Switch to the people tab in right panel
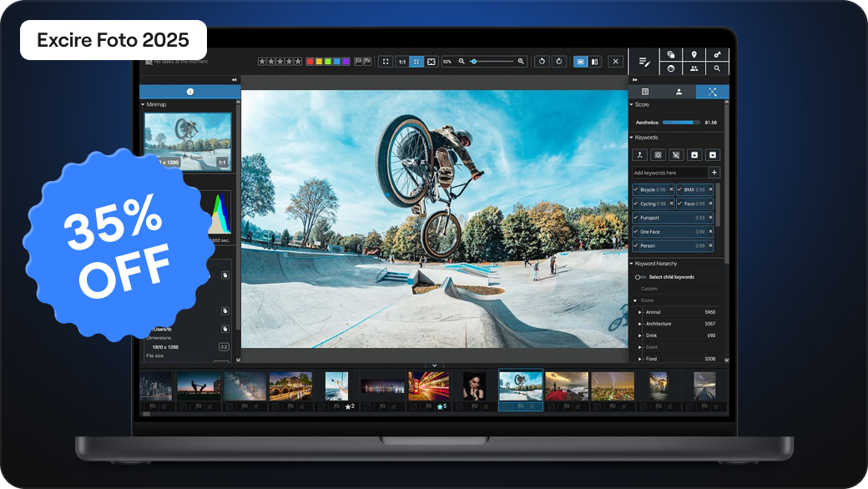The height and width of the screenshot is (489, 868). pyautogui.click(x=680, y=91)
